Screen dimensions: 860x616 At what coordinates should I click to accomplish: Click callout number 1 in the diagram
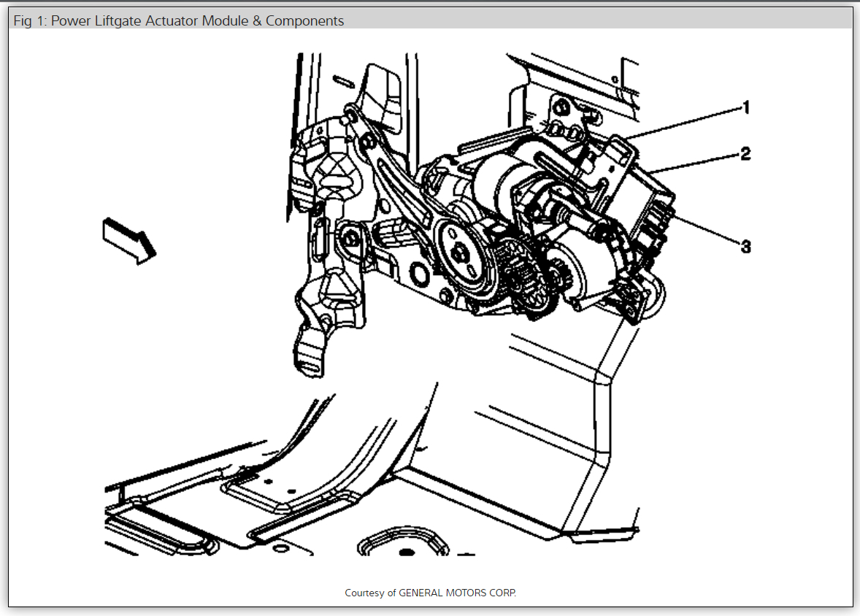[746, 107]
